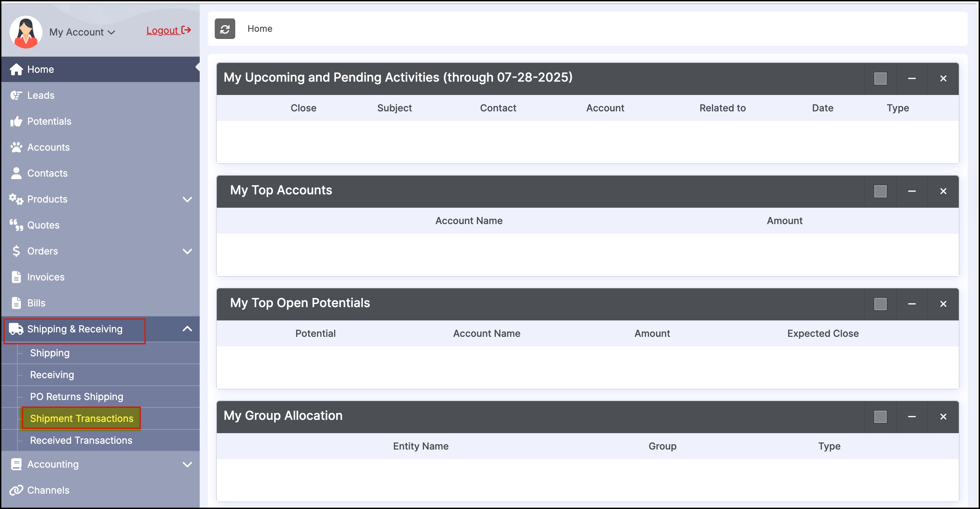Minimize My Upcoming and Pending Activities panel
The width and height of the screenshot is (980, 509).
click(x=912, y=79)
